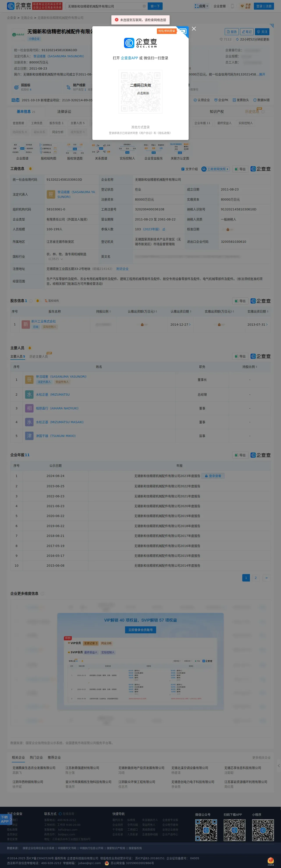
Task: Go to page 2 of annual reports
Action: point(255,578)
